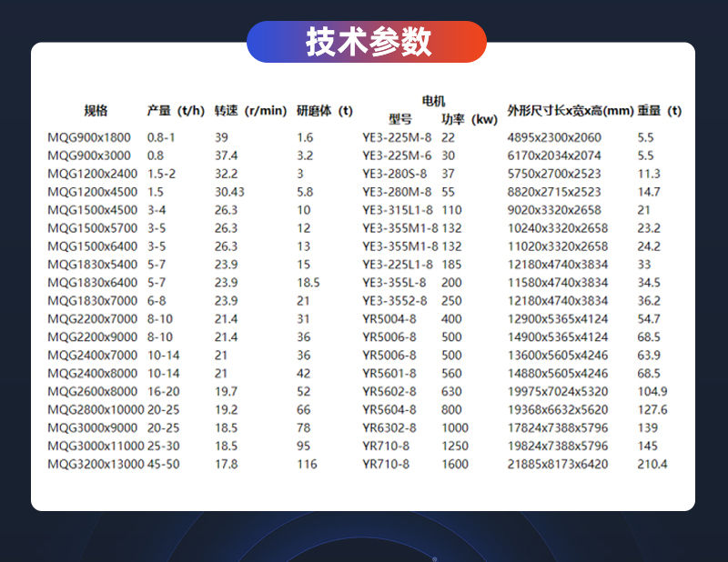The height and width of the screenshot is (562, 728).
Task: Select the 210.4 weight value
Action: click(x=652, y=465)
